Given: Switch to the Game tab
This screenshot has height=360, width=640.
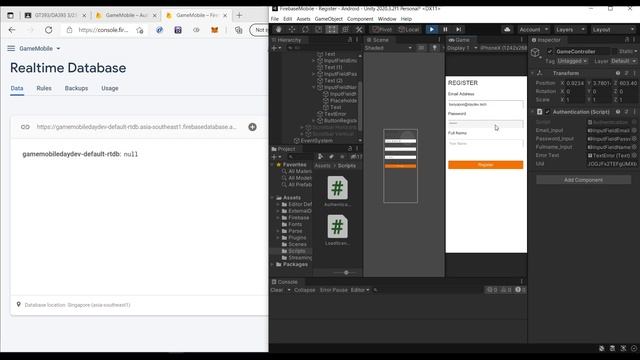Looking at the screenshot, I should pos(459,40).
